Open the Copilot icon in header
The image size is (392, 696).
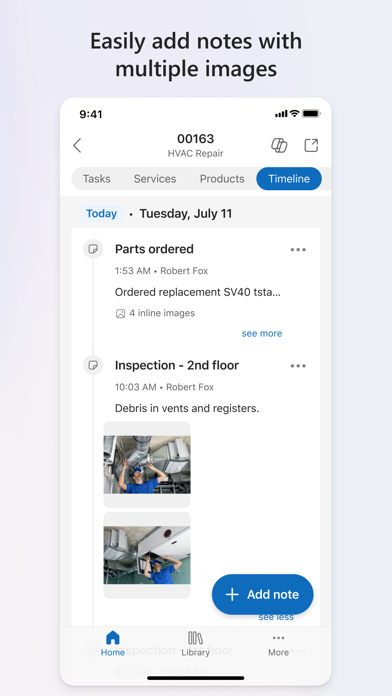(279, 145)
